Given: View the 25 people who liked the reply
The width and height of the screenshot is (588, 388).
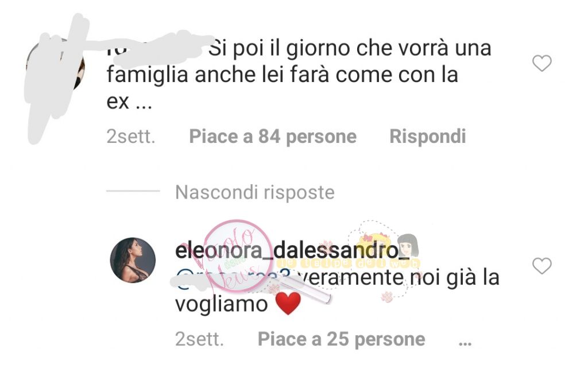Looking at the screenshot, I should 341,339.
